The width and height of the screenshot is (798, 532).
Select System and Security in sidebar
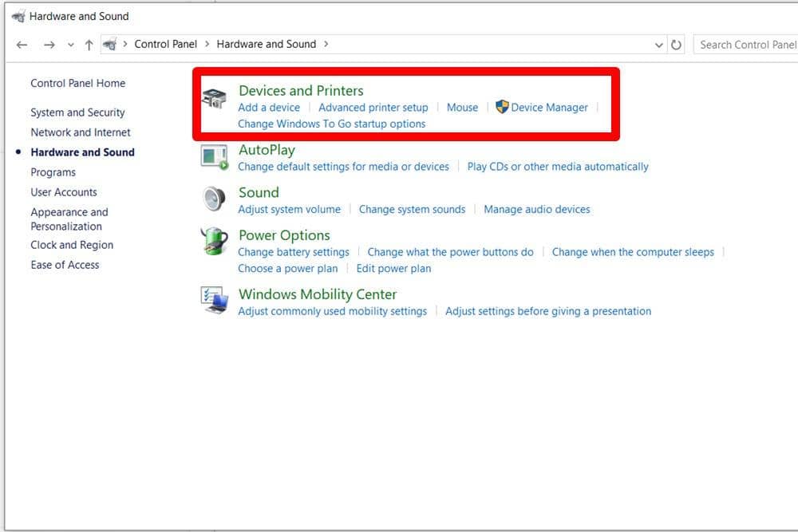pos(77,112)
